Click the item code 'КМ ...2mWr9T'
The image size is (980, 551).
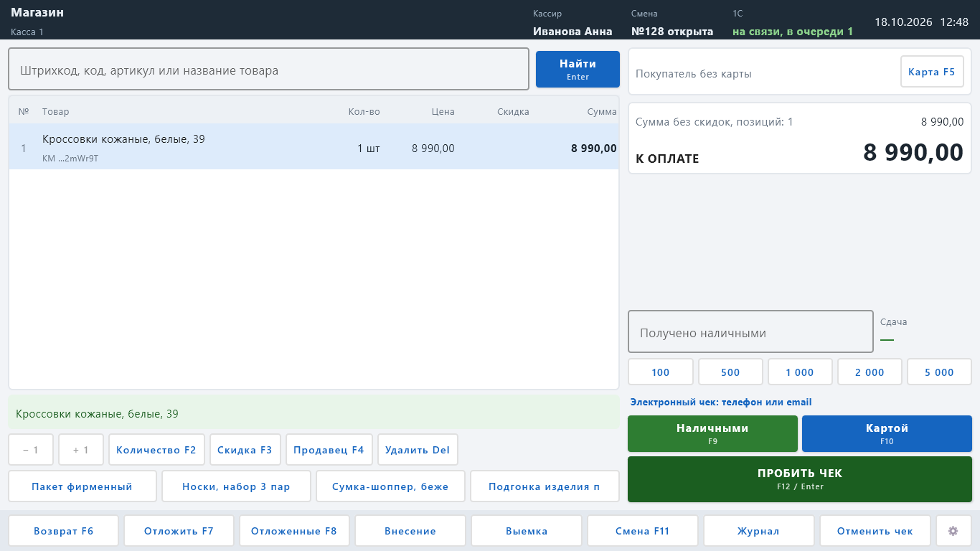coord(70,159)
